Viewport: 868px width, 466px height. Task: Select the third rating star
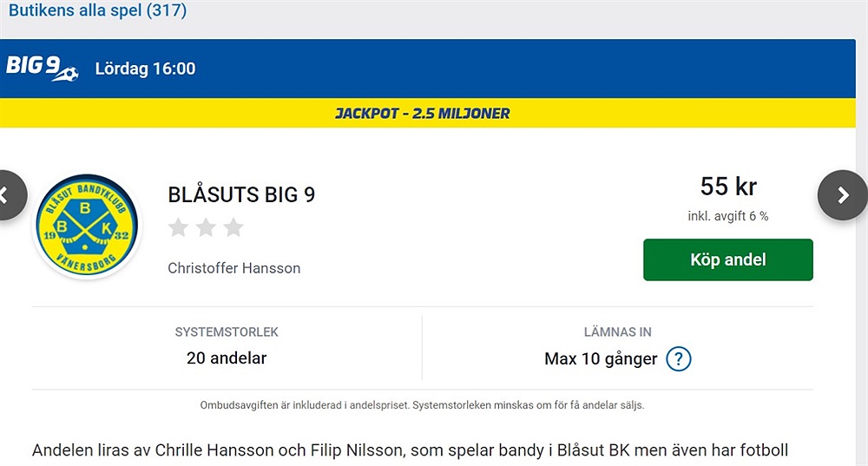click(x=233, y=227)
